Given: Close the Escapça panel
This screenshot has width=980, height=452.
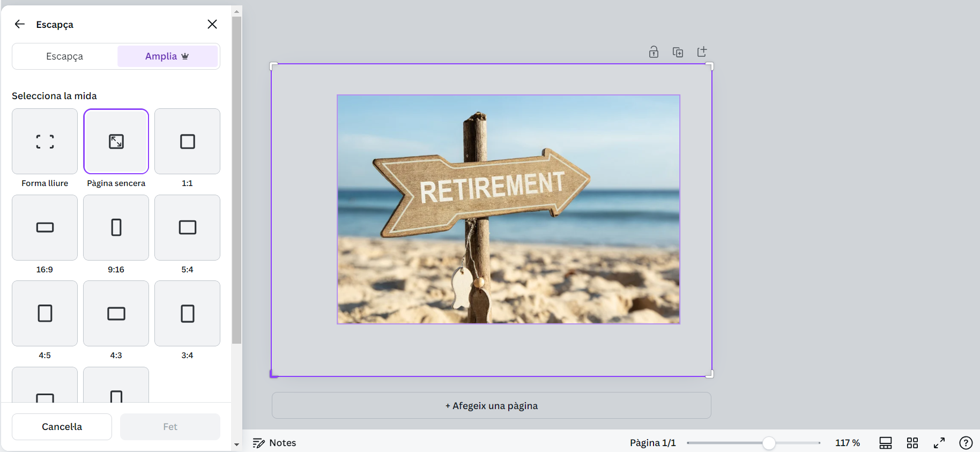Looking at the screenshot, I should coord(212,24).
